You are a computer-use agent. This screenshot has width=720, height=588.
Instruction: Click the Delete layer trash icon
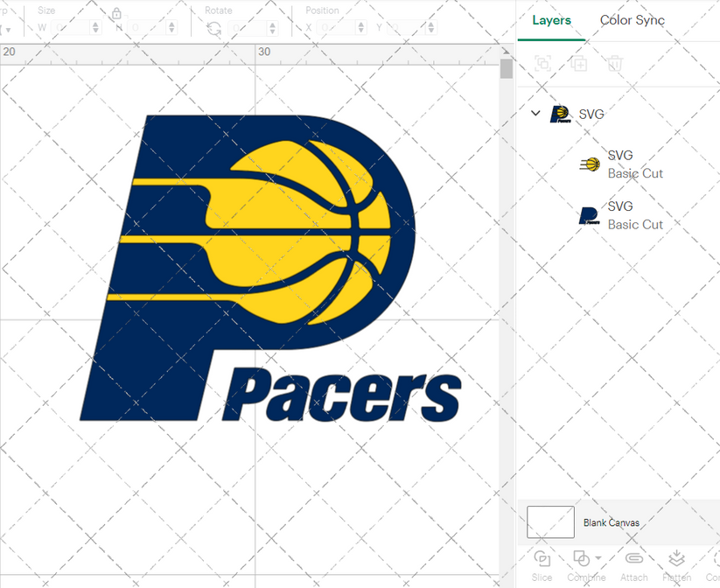[613, 63]
